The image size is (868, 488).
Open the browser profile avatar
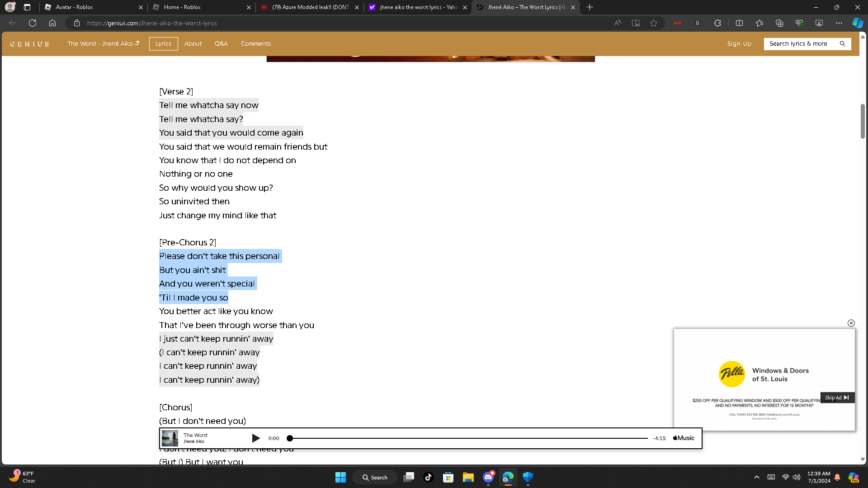[x=10, y=7]
